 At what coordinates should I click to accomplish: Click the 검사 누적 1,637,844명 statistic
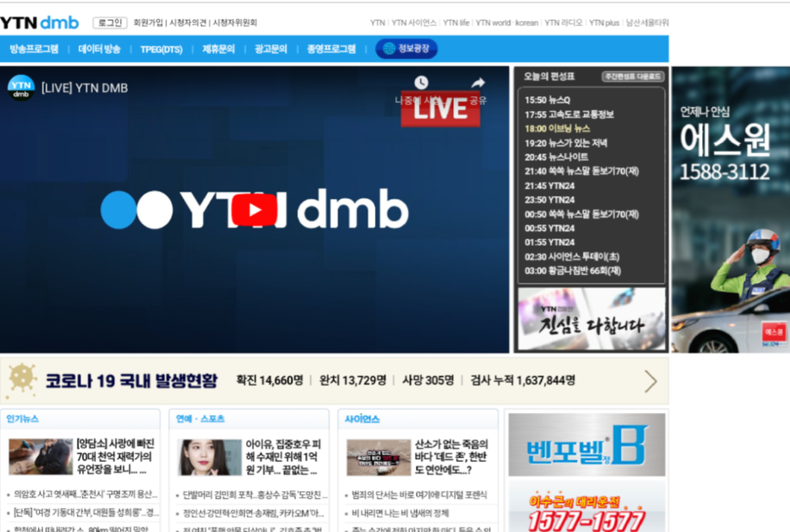tap(522, 380)
